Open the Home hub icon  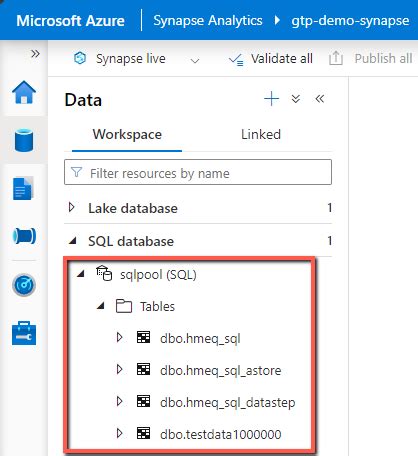point(24,92)
